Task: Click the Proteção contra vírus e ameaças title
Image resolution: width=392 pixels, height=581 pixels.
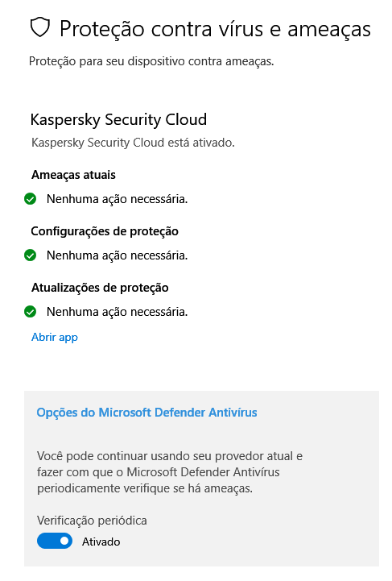Action: (215, 29)
